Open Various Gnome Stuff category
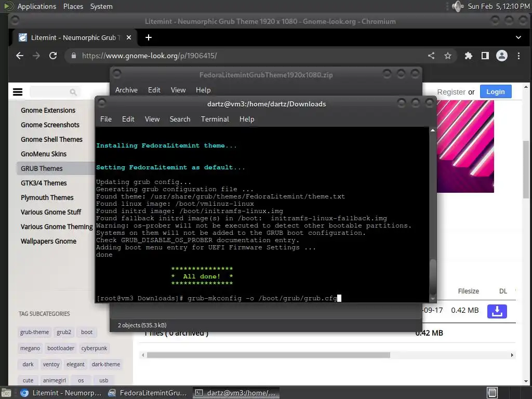Image resolution: width=532 pixels, height=399 pixels. (x=51, y=212)
